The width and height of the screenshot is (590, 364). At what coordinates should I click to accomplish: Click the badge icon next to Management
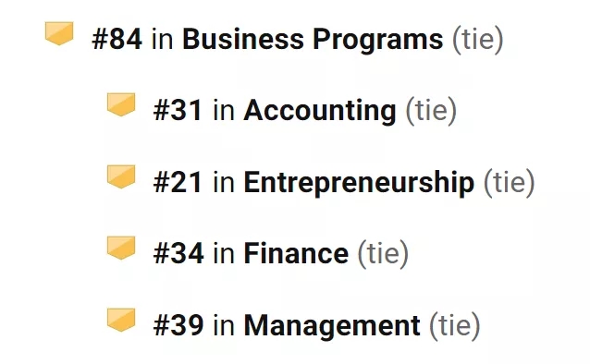[121, 320]
